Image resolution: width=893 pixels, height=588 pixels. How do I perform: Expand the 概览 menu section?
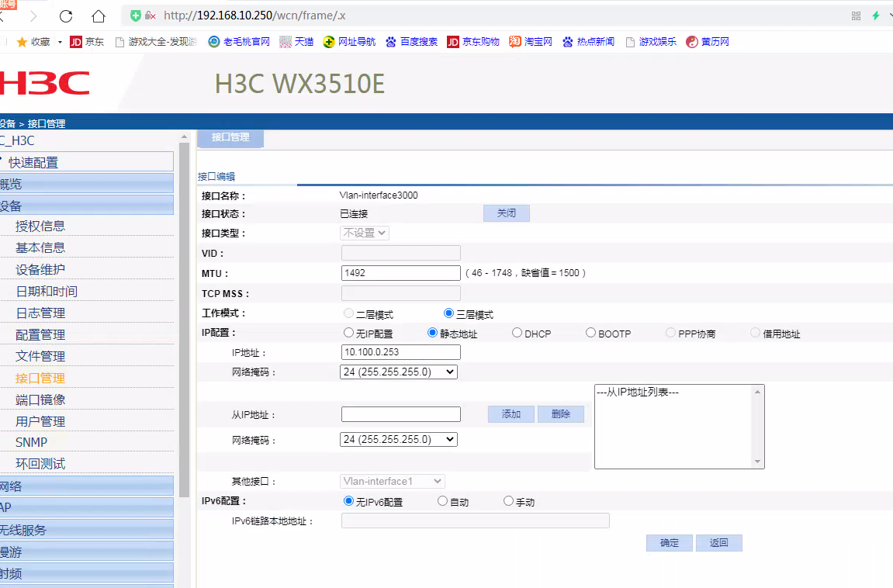(87, 183)
